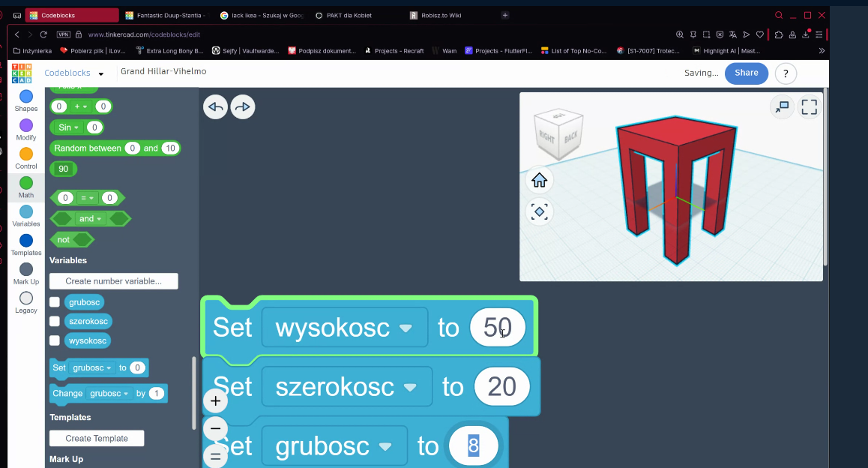The height and width of the screenshot is (468, 868).
Task: Click the Tinkercad logo
Action: 22,73
